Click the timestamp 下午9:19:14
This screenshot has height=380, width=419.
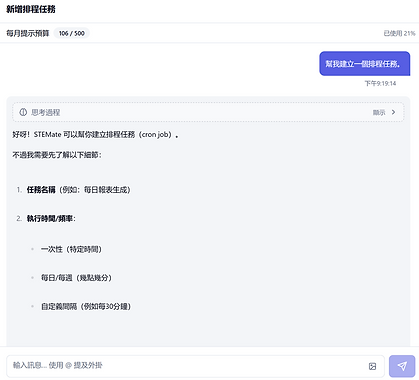pyautogui.click(x=380, y=83)
